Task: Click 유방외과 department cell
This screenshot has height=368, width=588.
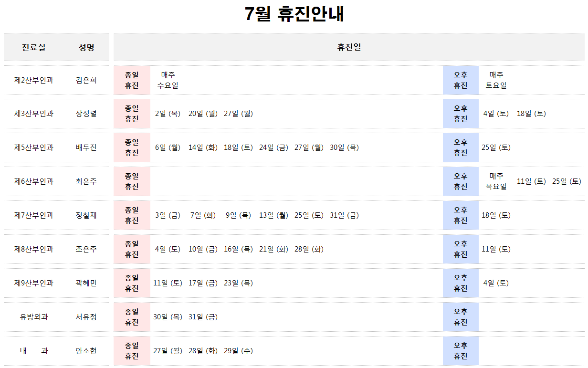Action: [x=34, y=317]
